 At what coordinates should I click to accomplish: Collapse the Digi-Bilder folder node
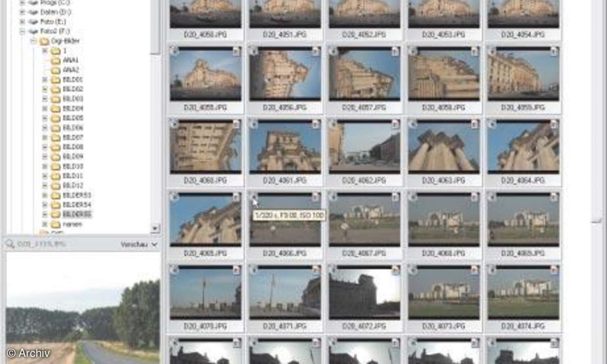33,41
